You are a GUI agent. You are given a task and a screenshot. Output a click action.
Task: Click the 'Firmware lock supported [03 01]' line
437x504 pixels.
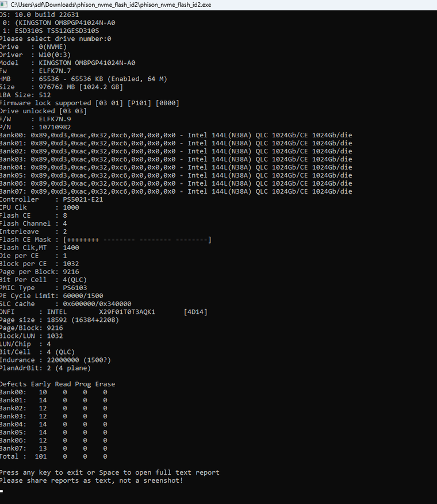click(90, 103)
